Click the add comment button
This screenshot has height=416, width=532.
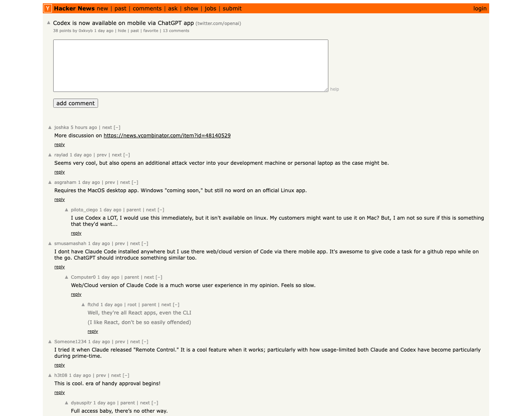tap(76, 103)
